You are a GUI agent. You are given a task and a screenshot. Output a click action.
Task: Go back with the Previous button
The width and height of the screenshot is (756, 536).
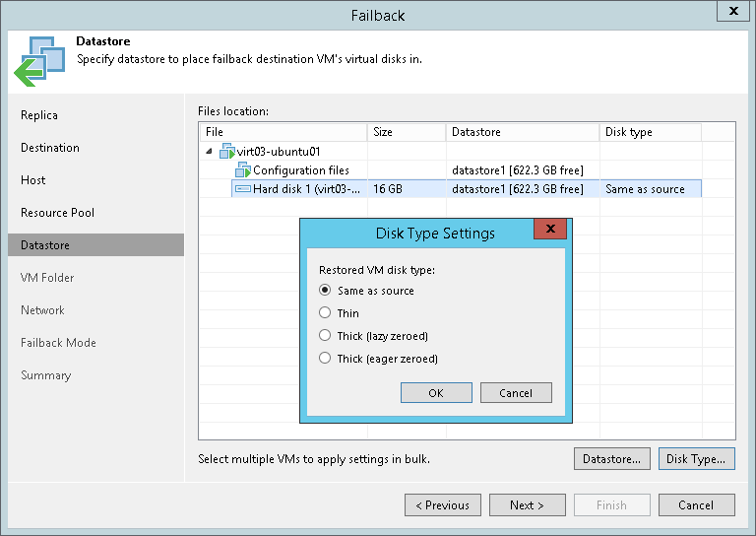pos(443,505)
